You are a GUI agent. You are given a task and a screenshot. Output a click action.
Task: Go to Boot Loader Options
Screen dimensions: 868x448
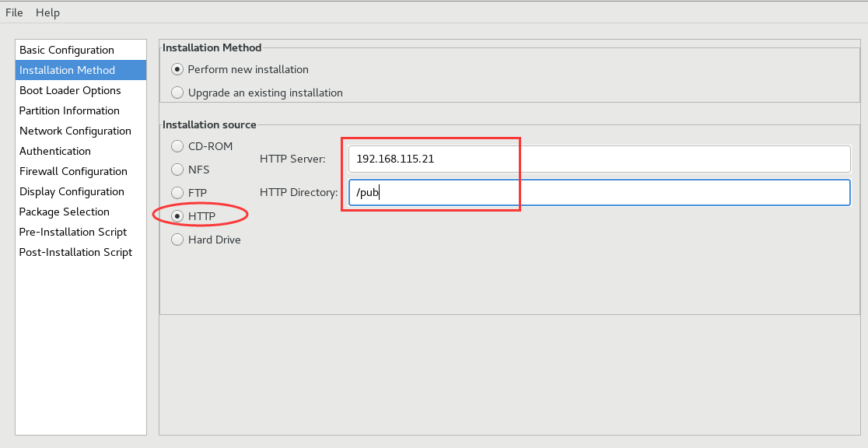(x=81, y=90)
